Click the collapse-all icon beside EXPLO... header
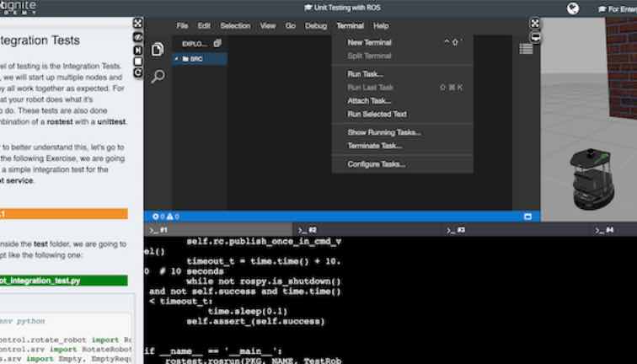 click(217, 43)
